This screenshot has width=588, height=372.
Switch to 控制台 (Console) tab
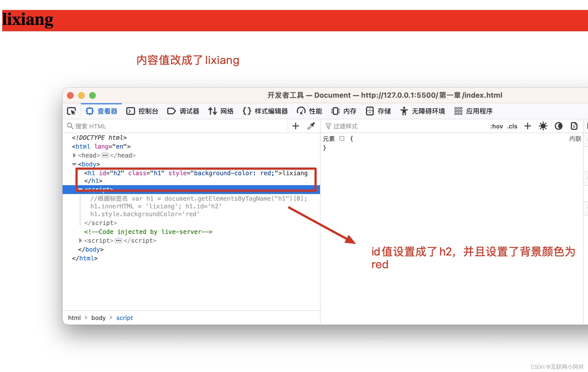point(145,111)
